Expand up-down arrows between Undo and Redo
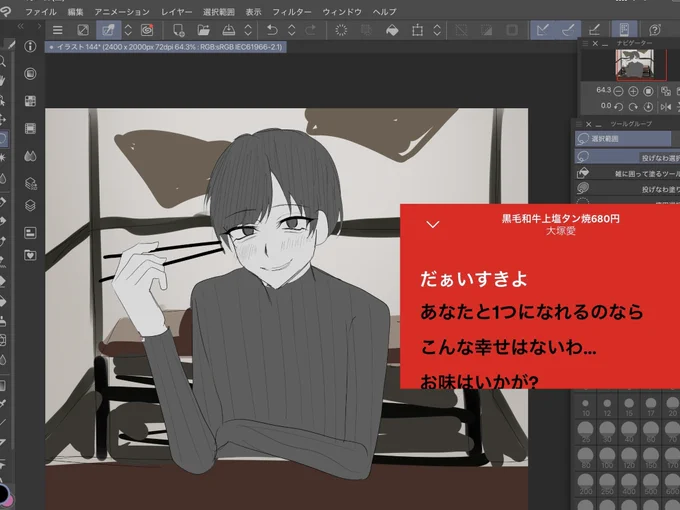 tap(291, 30)
